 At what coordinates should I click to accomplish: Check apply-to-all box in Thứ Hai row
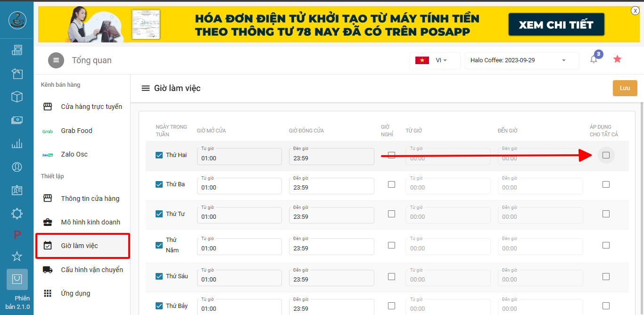tap(606, 155)
